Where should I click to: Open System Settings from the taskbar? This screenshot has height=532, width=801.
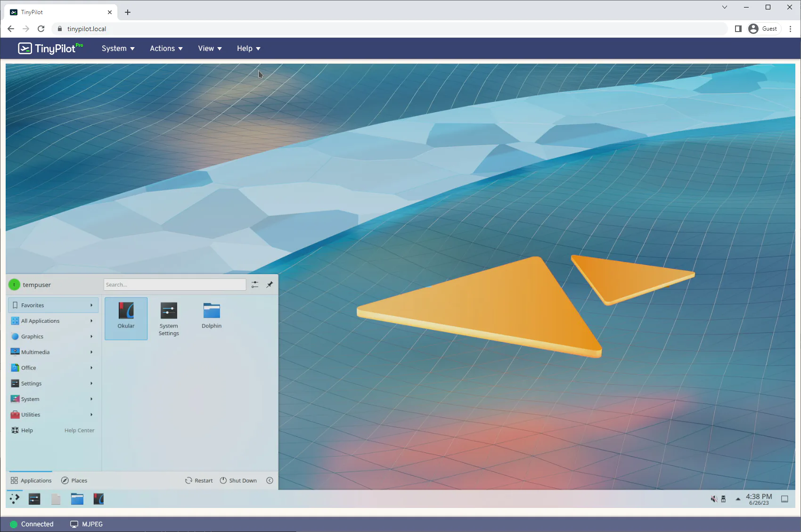pos(34,499)
